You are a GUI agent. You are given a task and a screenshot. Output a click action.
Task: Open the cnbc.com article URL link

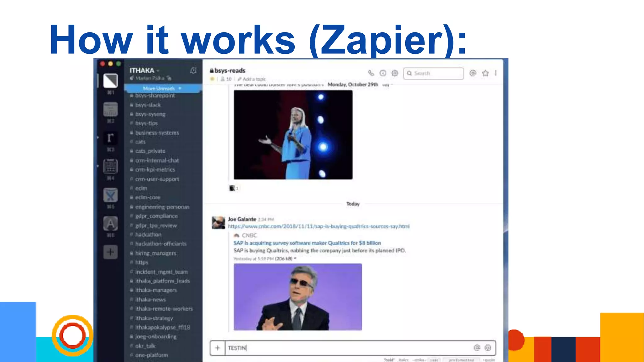point(319,226)
